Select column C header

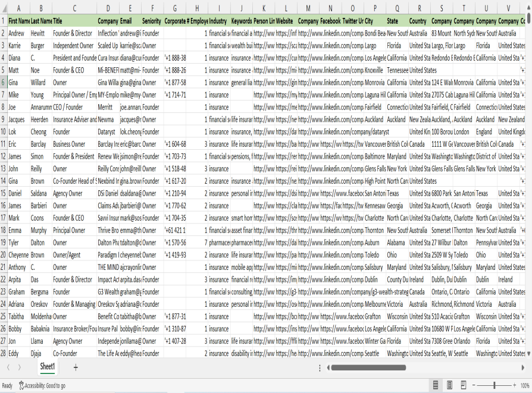74,8
